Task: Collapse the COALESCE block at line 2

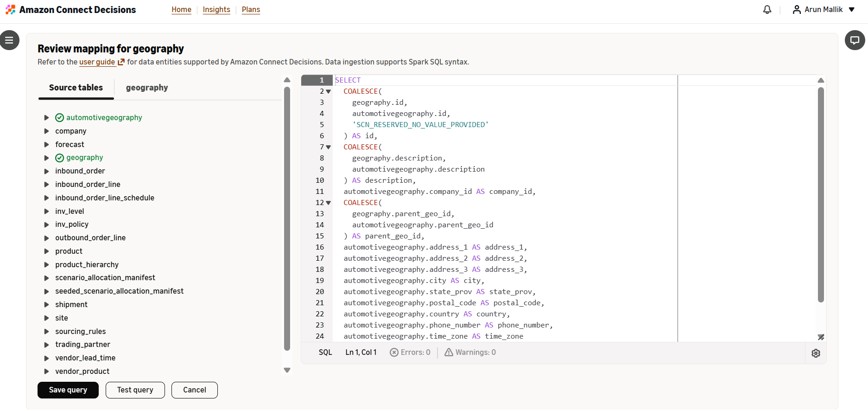Action: click(329, 91)
